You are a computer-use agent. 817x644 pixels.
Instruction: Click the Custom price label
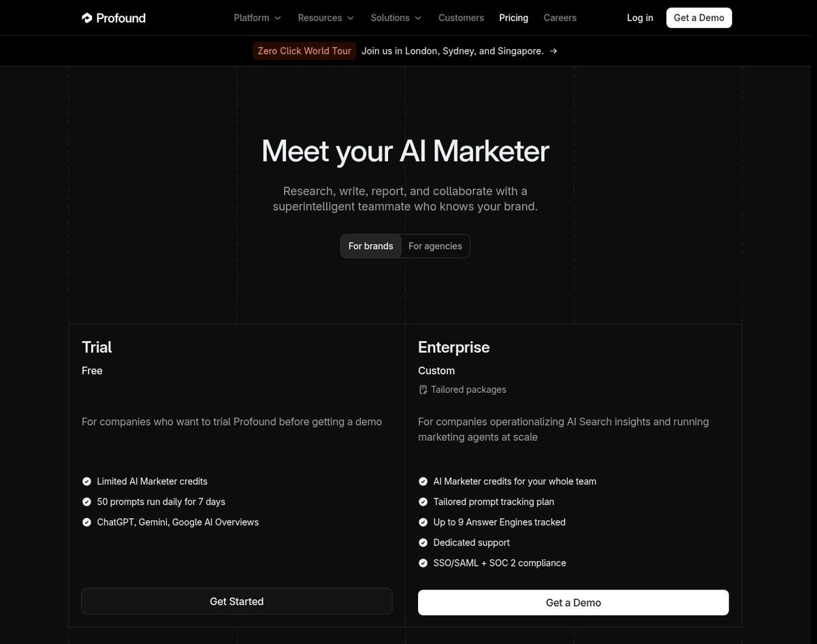436,370
